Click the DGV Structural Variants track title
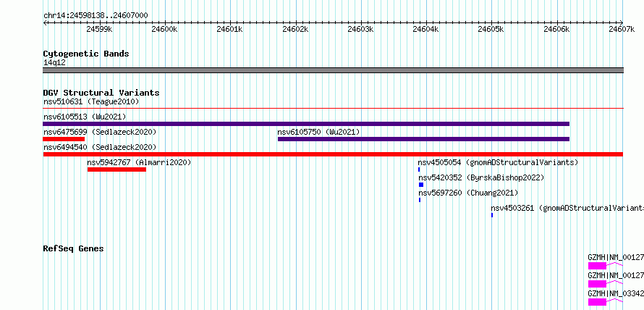Image resolution: width=644 pixels, height=310 pixels. tap(101, 93)
